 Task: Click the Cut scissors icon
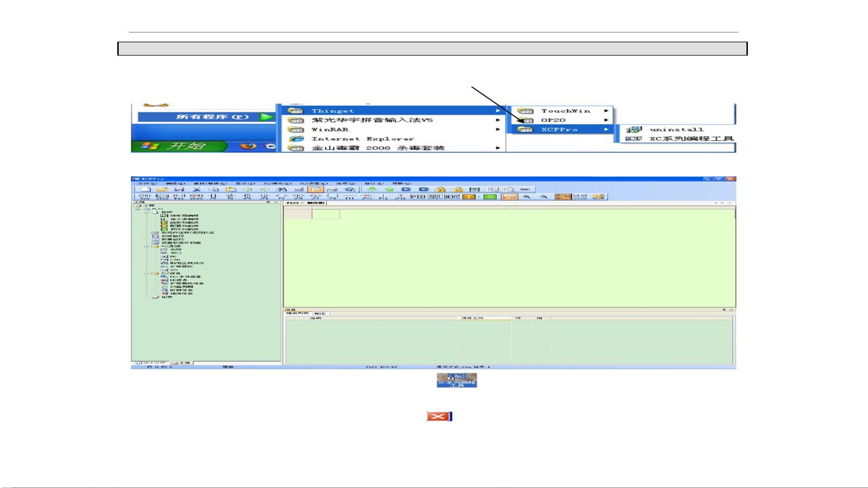point(197,189)
